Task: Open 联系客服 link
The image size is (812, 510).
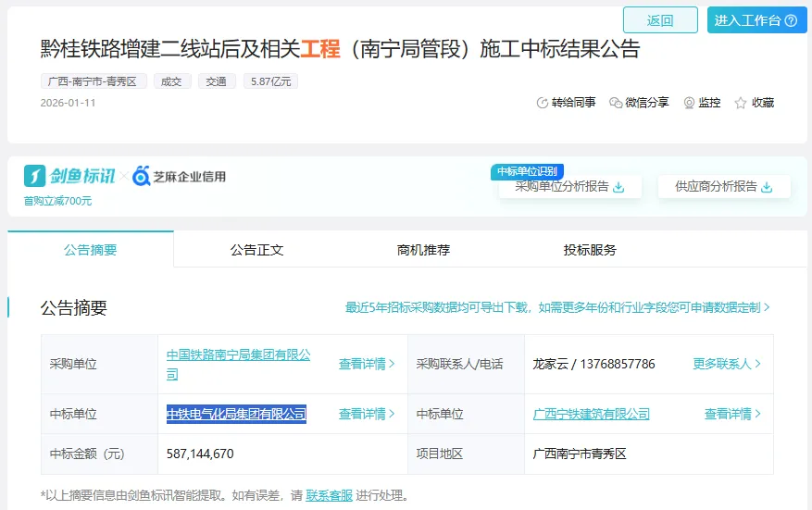Action: tap(329, 495)
